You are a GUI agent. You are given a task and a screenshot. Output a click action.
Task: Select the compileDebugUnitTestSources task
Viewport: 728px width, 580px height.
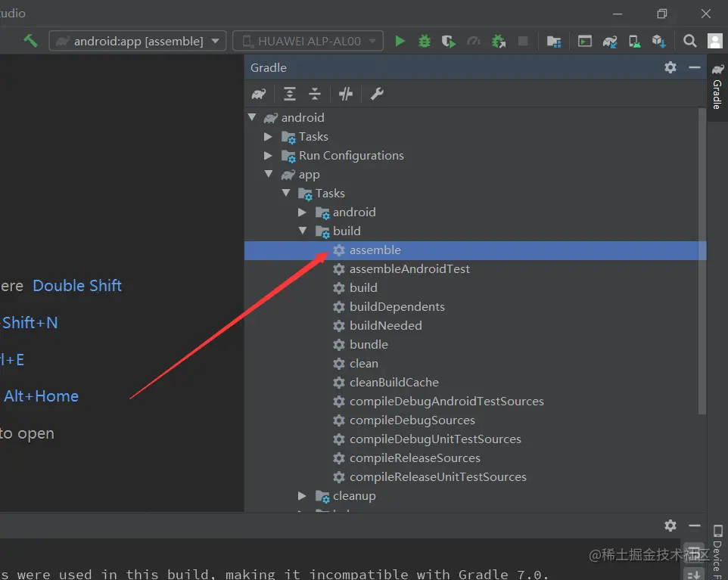[435, 439]
